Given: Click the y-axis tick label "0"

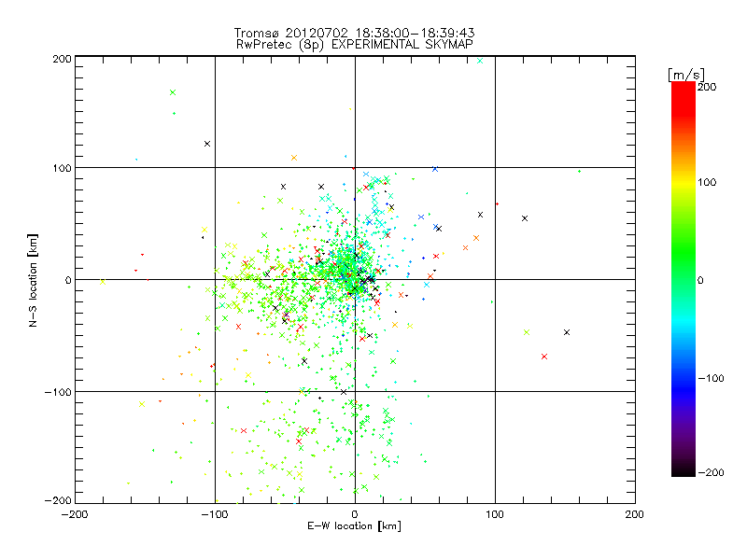Looking at the screenshot, I should 68,280.
